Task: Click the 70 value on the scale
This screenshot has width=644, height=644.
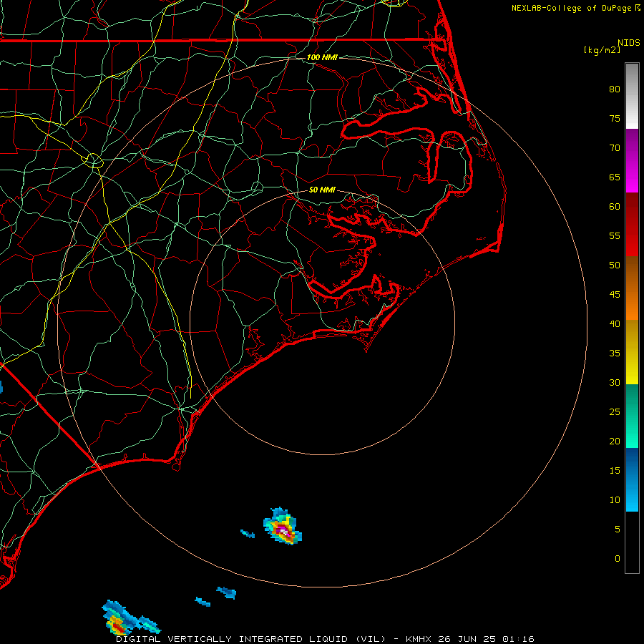Action: click(x=615, y=148)
